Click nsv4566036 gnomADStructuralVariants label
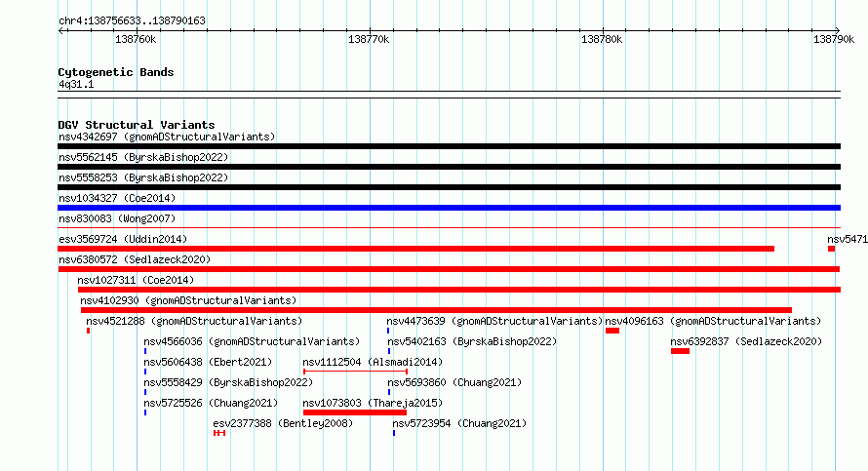This screenshot has width=868, height=471. point(252,341)
